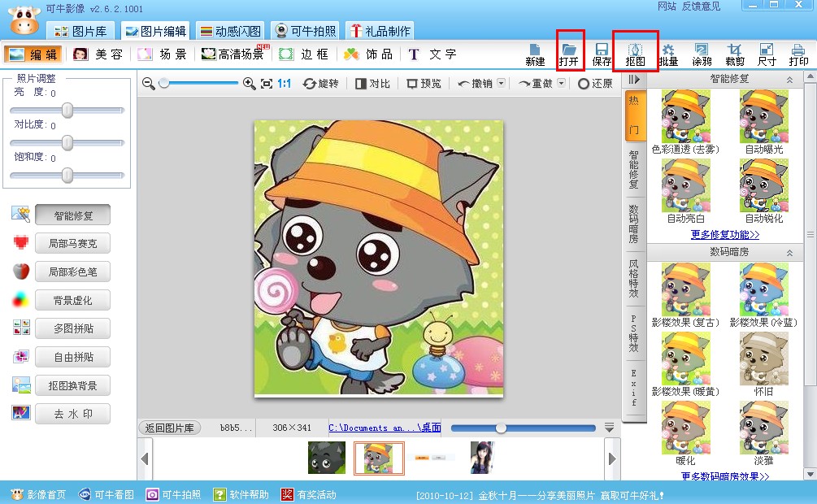817x504 pixels.
Task: Collapse the 智能修复 section header
Action: click(x=789, y=80)
